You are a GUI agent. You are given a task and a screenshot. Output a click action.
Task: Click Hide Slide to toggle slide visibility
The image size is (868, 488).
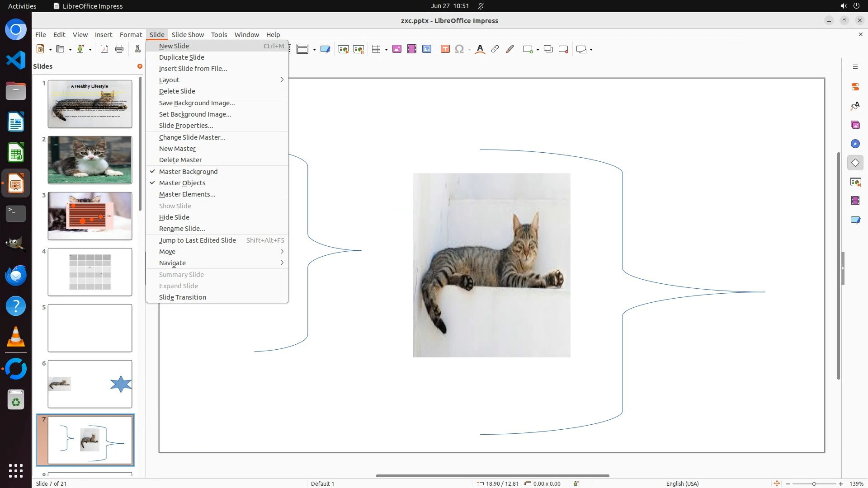click(174, 217)
